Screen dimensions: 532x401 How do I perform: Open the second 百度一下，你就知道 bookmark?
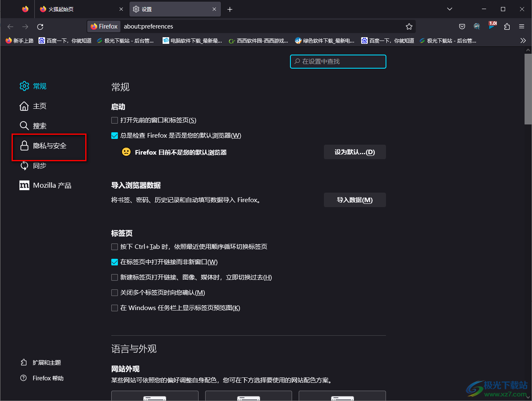click(x=388, y=41)
